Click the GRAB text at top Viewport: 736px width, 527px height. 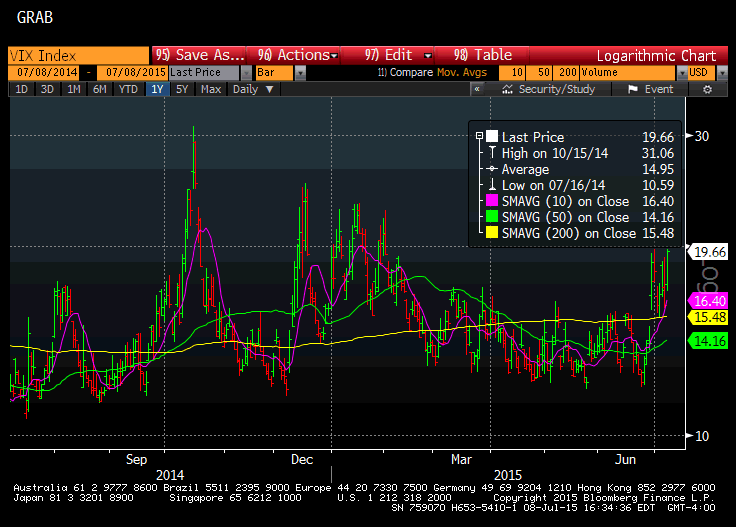point(35,17)
